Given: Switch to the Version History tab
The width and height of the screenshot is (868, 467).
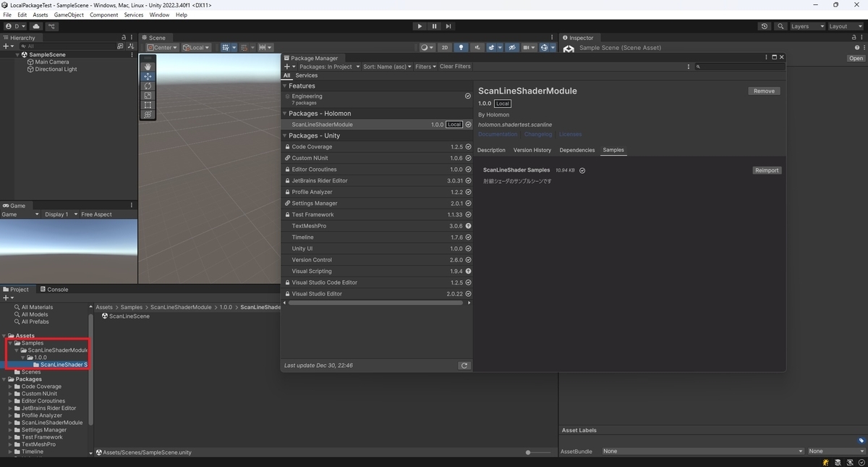Looking at the screenshot, I should (x=532, y=150).
